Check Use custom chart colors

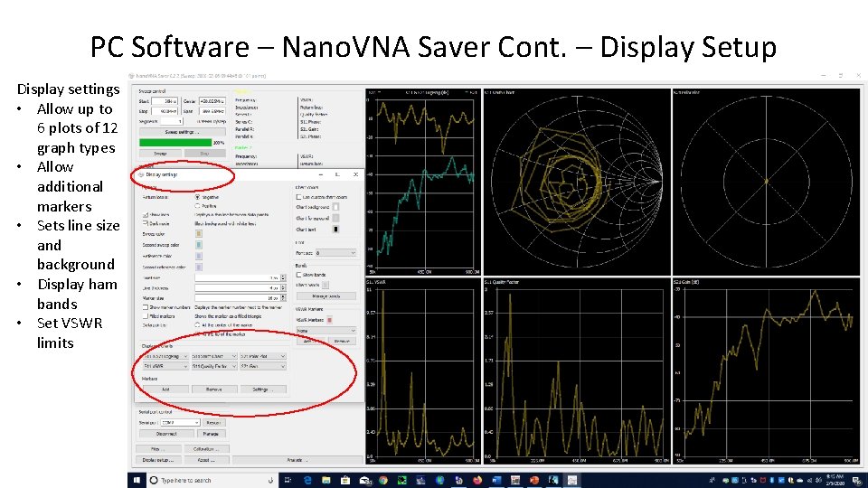(x=299, y=197)
